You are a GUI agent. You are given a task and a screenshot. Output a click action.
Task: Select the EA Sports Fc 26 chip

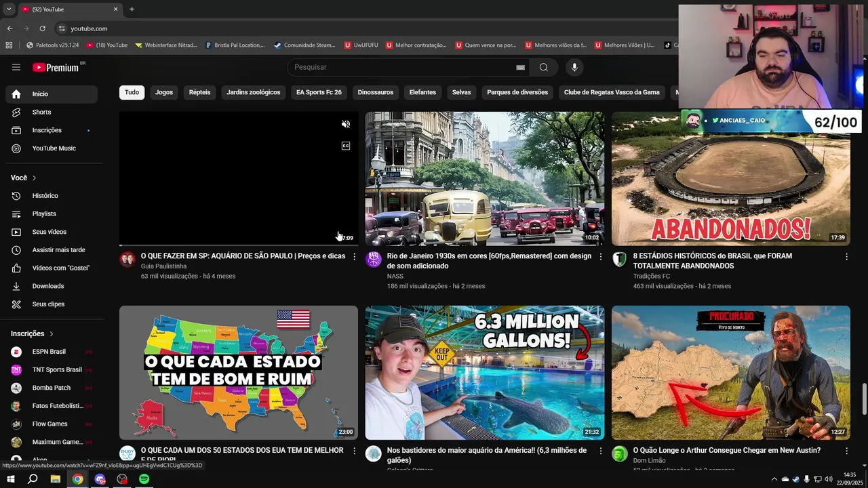click(x=319, y=92)
